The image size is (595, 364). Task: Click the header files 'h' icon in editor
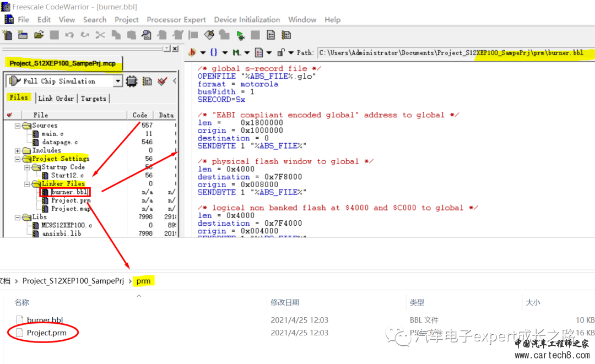tap(192, 52)
